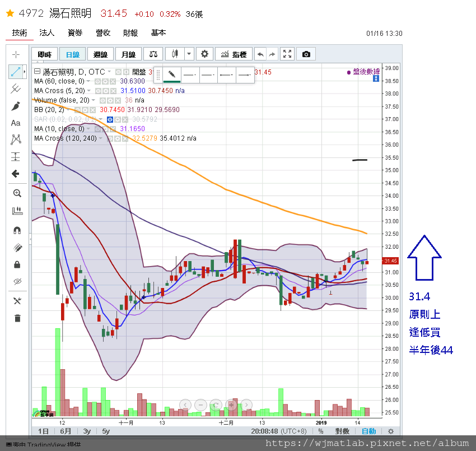
Task: Open the object tree tools icon
Action: (x=17, y=301)
